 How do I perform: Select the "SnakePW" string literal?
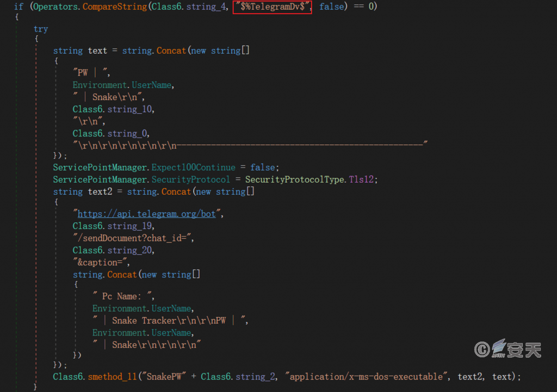pos(164,376)
